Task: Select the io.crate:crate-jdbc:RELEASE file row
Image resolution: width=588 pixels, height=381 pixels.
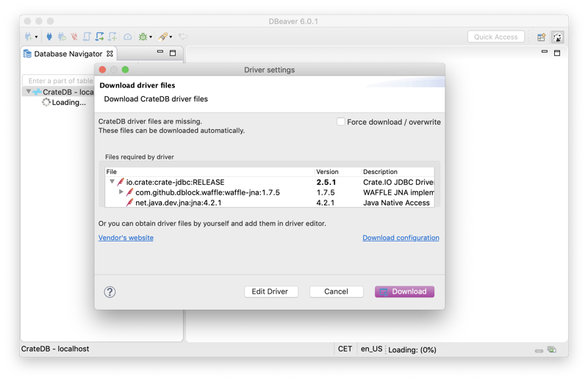Action: (x=175, y=182)
